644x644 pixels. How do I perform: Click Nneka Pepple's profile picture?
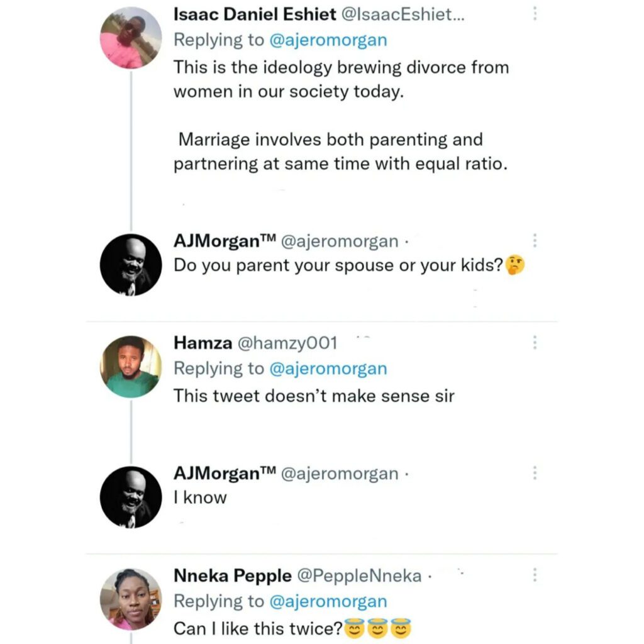click(131, 599)
